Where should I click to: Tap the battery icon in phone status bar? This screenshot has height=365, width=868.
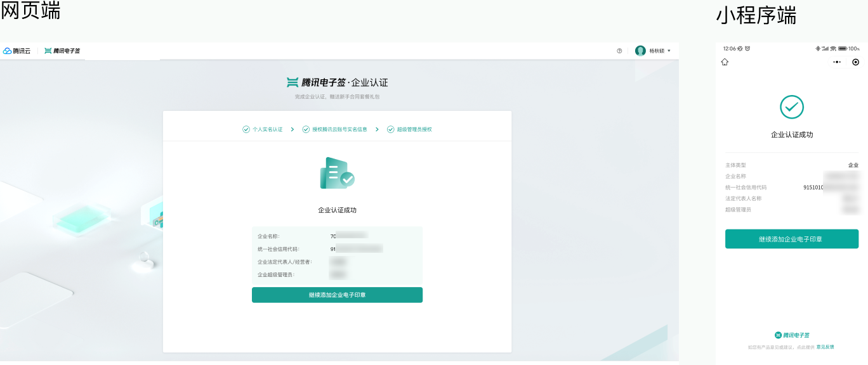[843, 48]
